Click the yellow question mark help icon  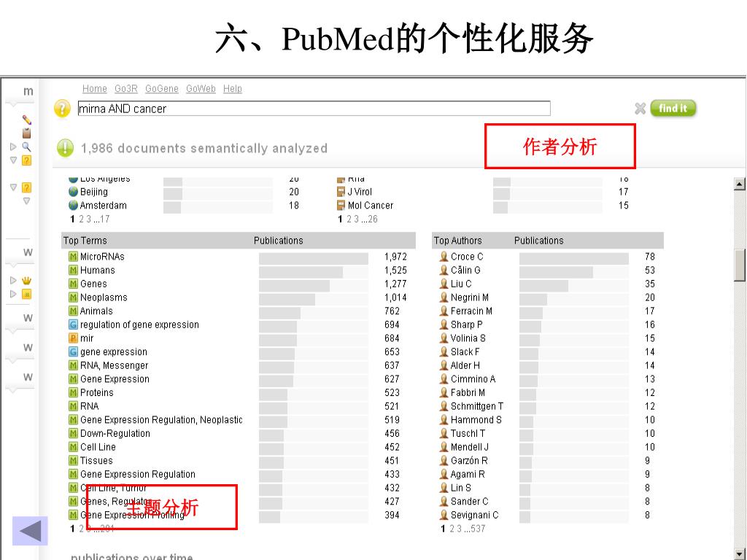[63, 109]
